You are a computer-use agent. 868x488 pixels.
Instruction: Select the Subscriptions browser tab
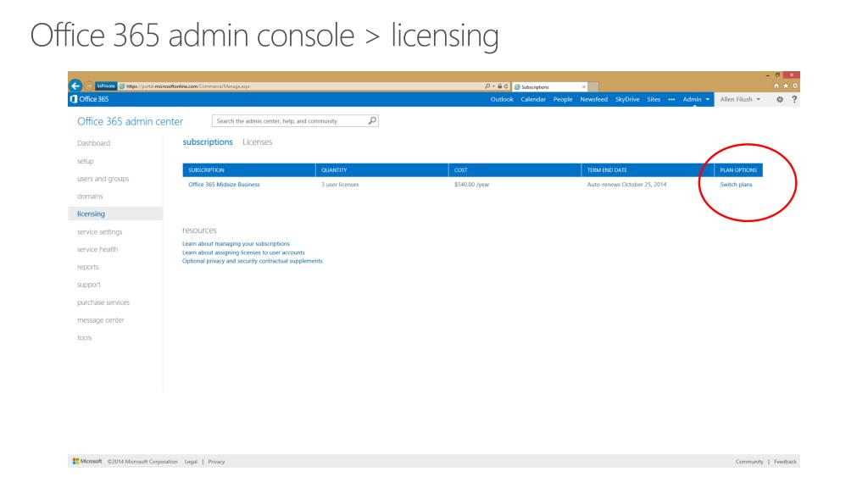coord(549,87)
